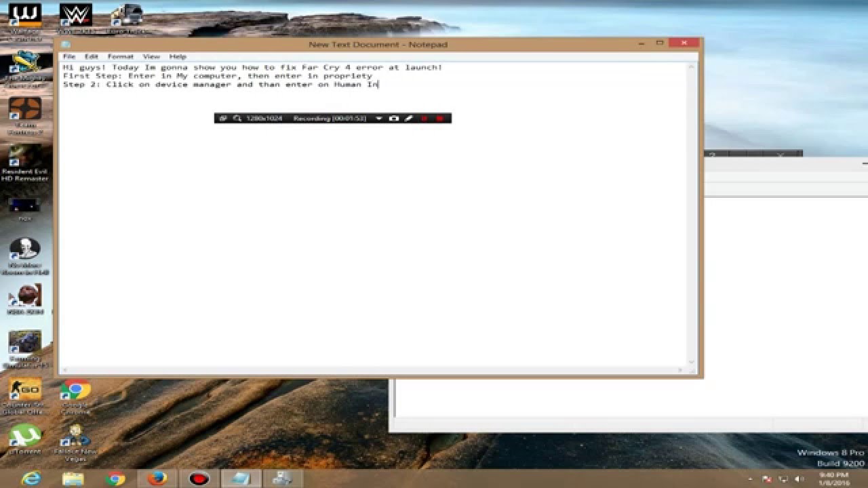Click the Notepad vertical scrollbar down arrow

692,361
